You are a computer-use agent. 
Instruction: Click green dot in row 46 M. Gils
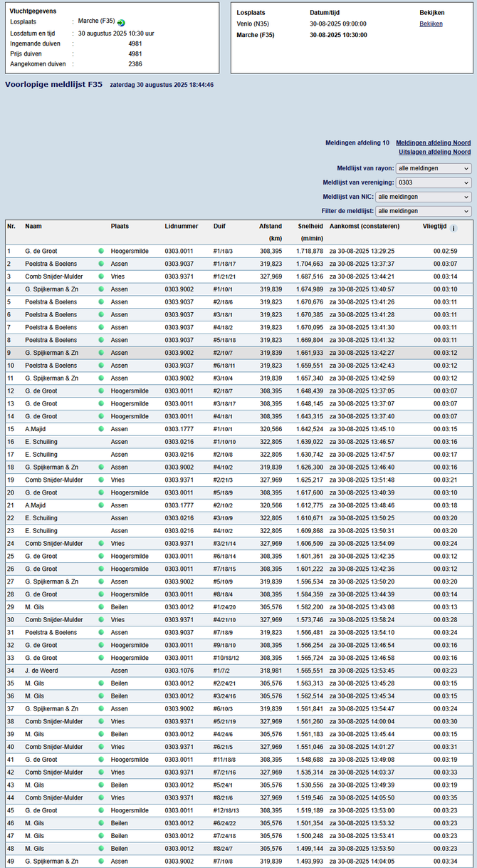pos(101,823)
